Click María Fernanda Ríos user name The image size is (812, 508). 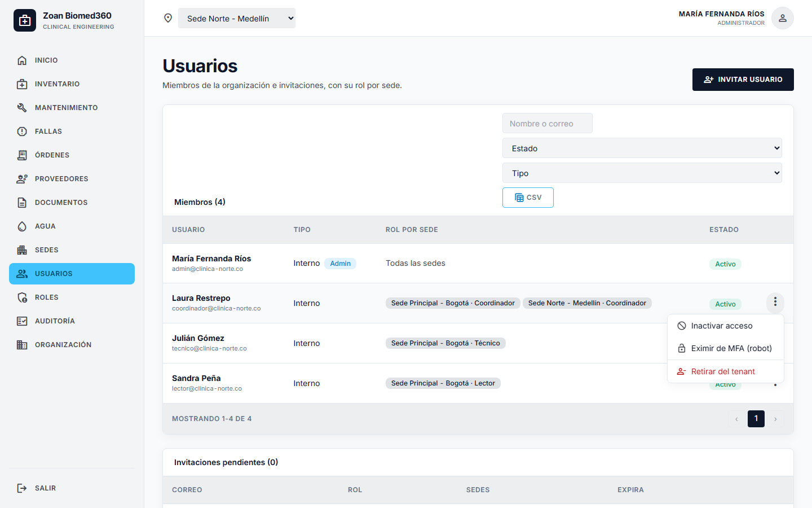(x=211, y=259)
